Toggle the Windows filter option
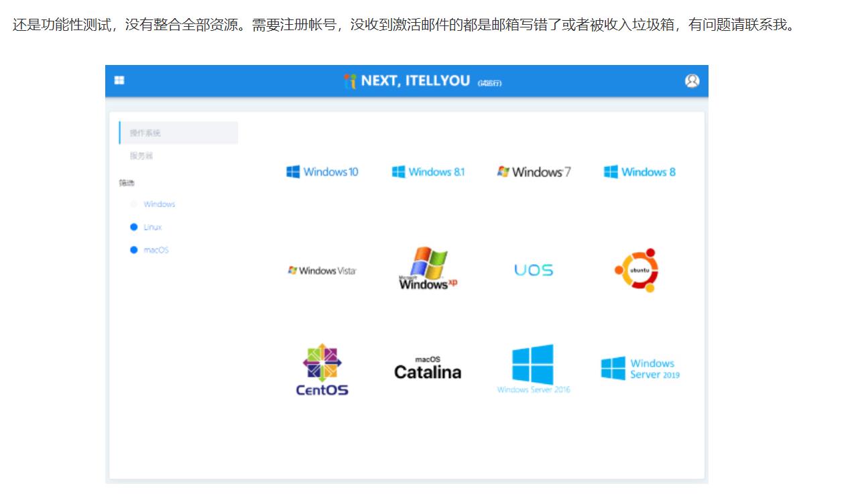The width and height of the screenshot is (854, 504). (x=134, y=204)
